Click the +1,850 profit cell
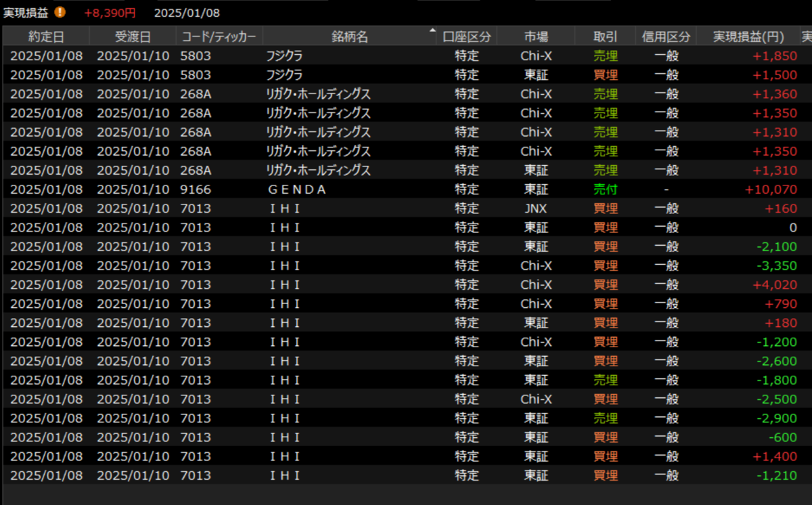 [775, 56]
